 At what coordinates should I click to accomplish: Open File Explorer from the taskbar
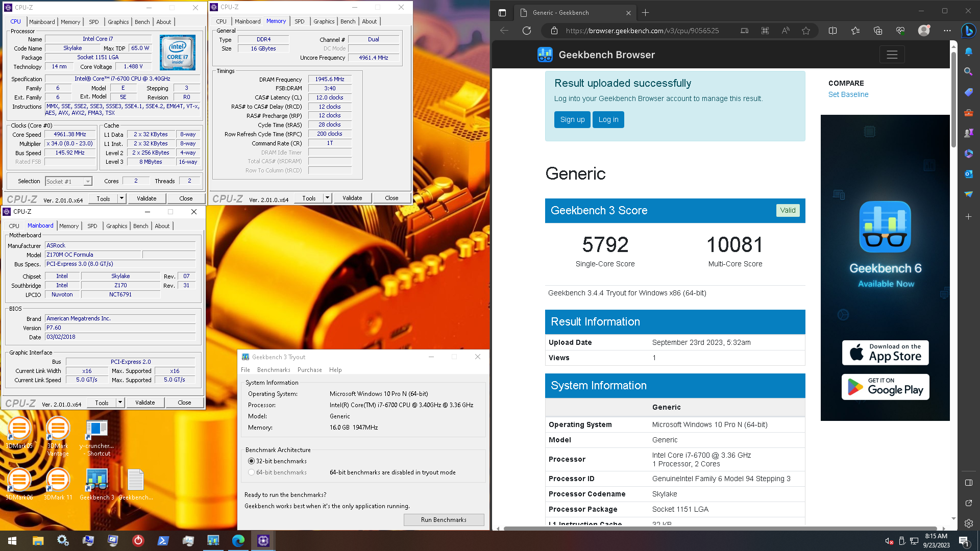tap(38, 541)
